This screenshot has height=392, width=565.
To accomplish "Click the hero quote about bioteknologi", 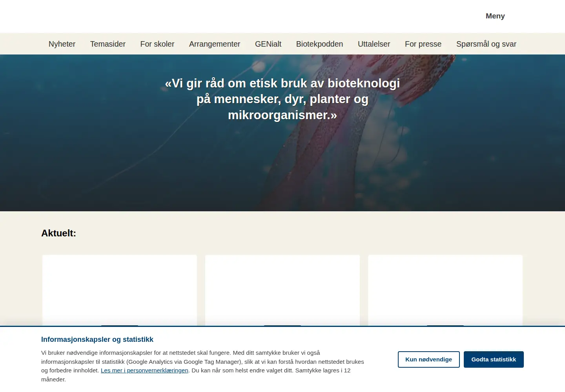I will pos(282,99).
